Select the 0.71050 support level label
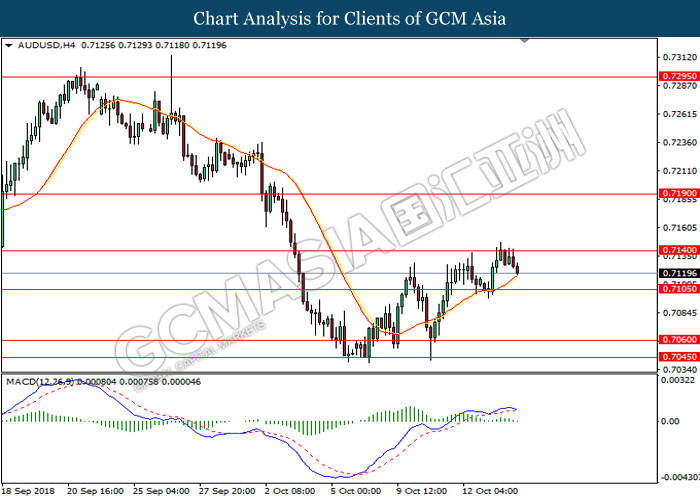 click(x=679, y=289)
